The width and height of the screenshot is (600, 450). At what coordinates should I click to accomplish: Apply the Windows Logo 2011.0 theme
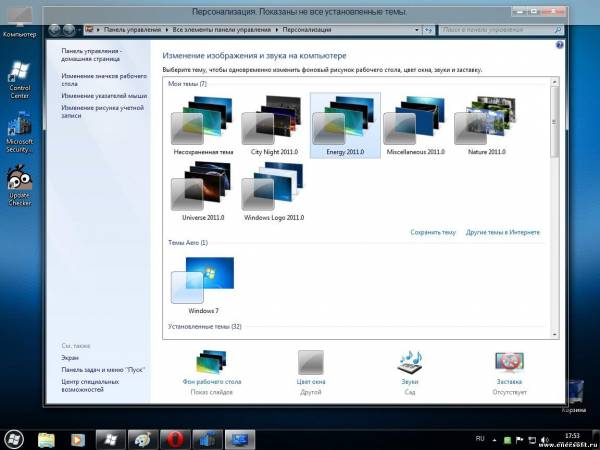tap(274, 191)
